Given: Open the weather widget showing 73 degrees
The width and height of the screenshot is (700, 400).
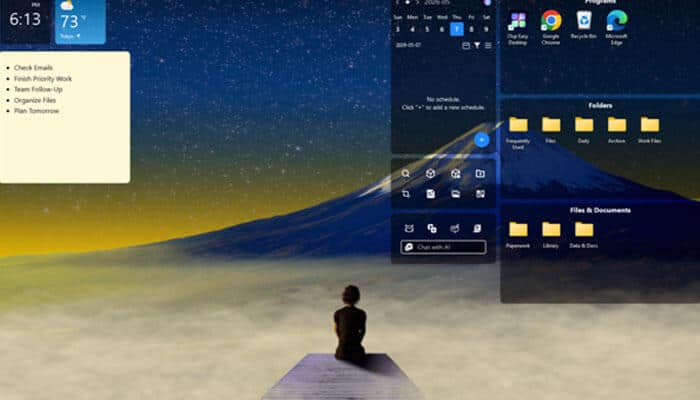Looking at the screenshot, I should click(80, 21).
